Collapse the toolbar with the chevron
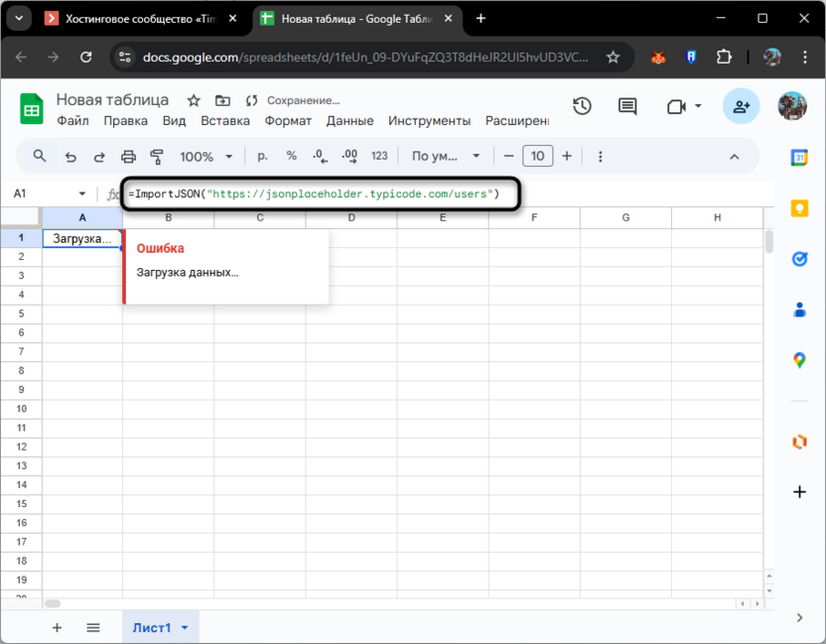The height and width of the screenshot is (644, 826). click(734, 156)
